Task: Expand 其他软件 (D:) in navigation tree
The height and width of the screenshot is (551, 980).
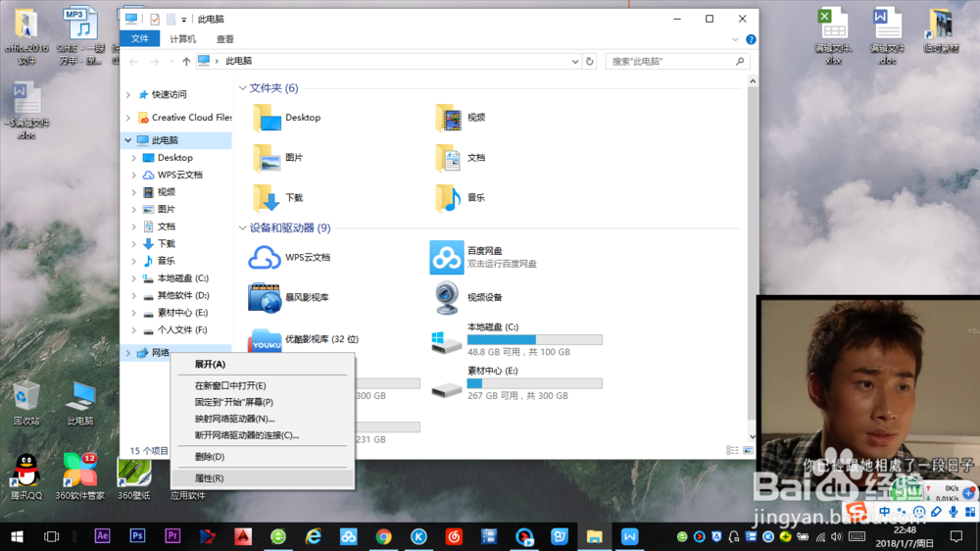Action: (x=133, y=295)
